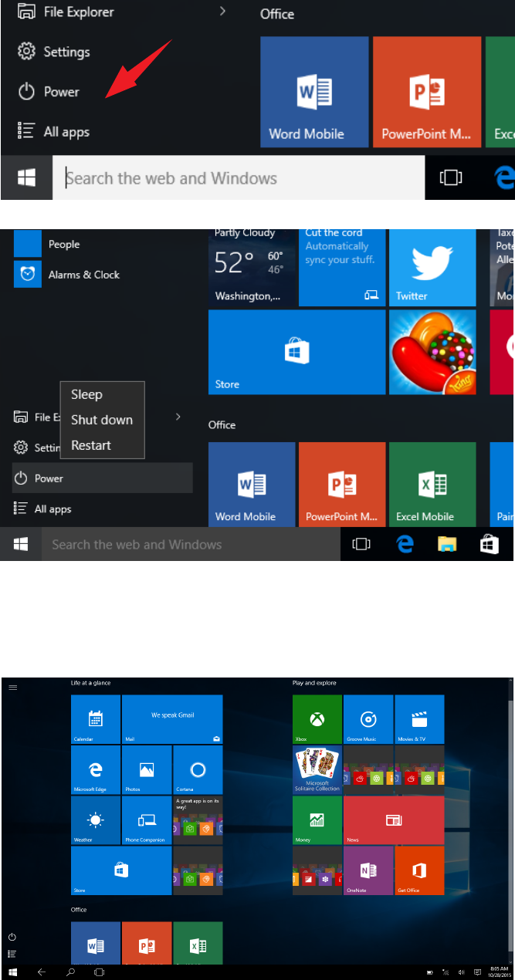
Task: Select highlighted Power row below the popup menu
Action: 103,478
